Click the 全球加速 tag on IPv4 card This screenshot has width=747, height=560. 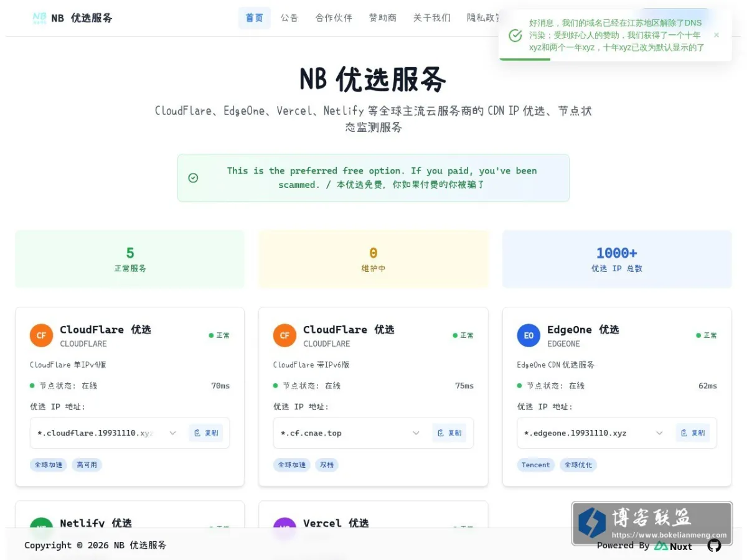pyautogui.click(x=49, y=465)
